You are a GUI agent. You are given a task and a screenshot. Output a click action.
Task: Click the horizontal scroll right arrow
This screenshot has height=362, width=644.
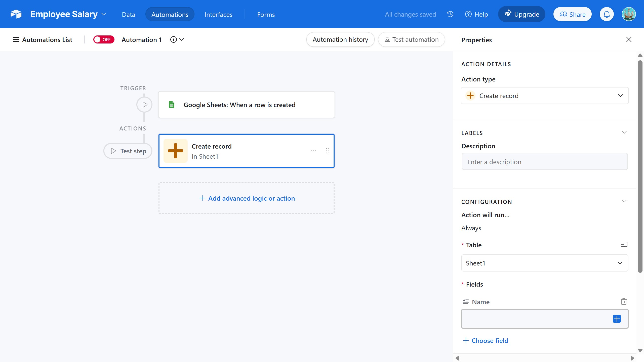(632, 358)
